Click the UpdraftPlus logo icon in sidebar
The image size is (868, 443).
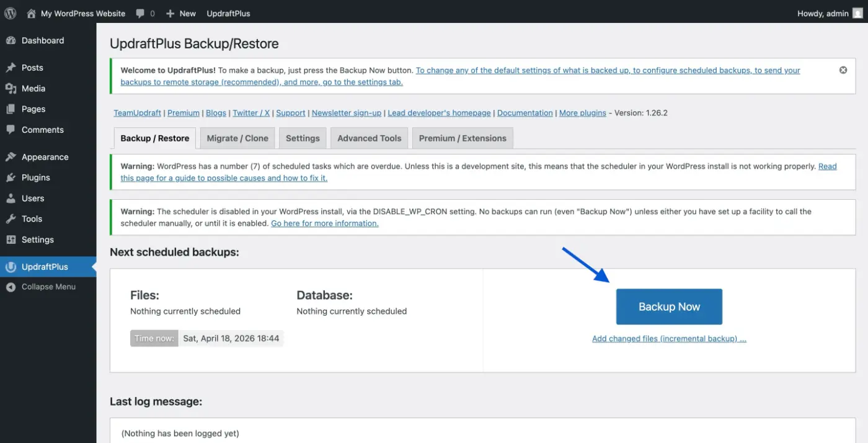(x=11, y=267)
